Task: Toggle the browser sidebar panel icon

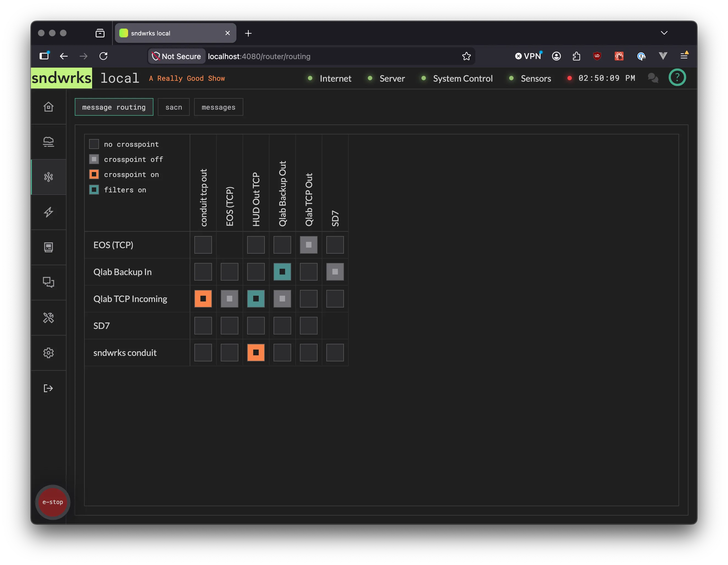Action: tap(44, 56)
